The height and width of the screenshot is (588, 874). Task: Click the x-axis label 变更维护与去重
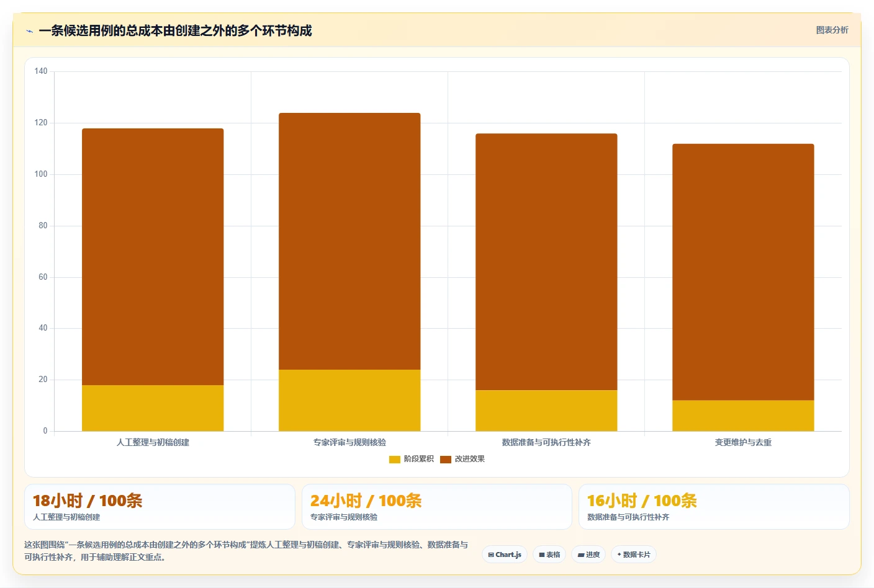point(743,442)
